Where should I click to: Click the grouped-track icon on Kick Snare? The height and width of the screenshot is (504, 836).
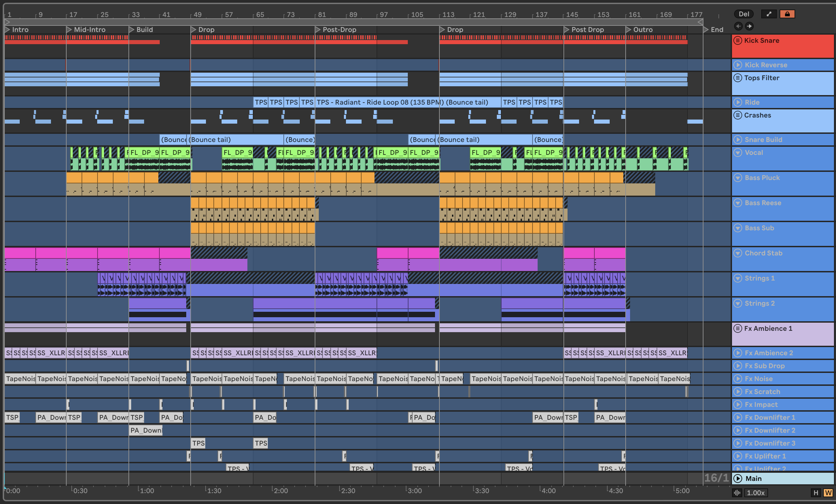[x=737, y=40]
